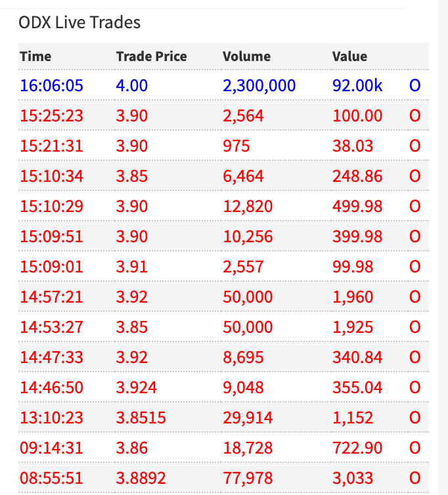Select the 15:10:29 trade time

(x=51, y=206)
